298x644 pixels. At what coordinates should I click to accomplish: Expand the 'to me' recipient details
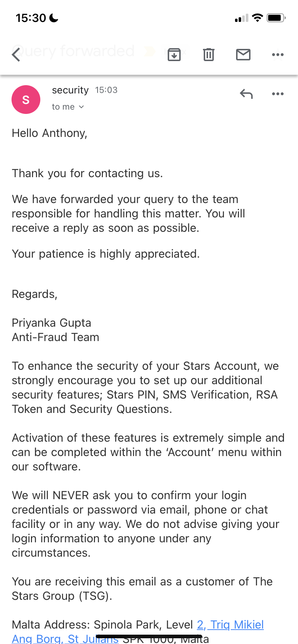click(x=68, y=107)
